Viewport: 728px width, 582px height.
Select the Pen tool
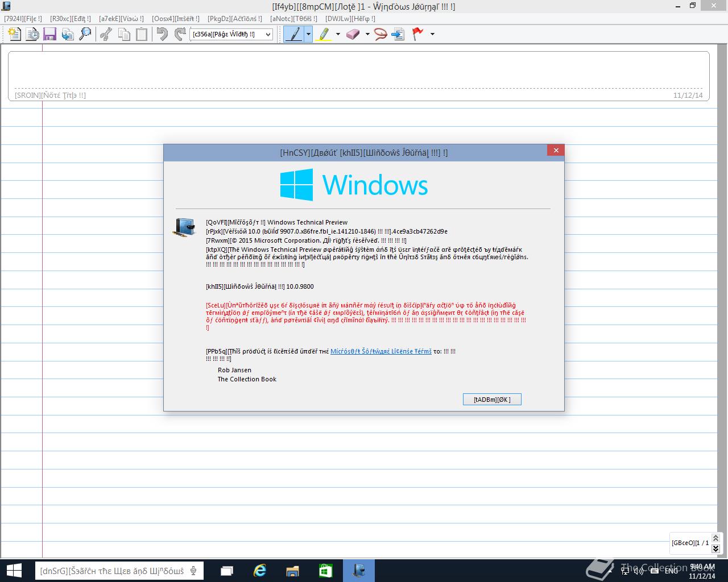(x=293, y=34)
